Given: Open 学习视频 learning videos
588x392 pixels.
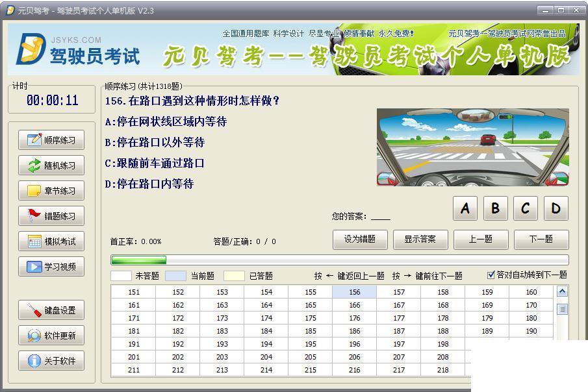Looking at the screenshot, I should pos(51,267).
